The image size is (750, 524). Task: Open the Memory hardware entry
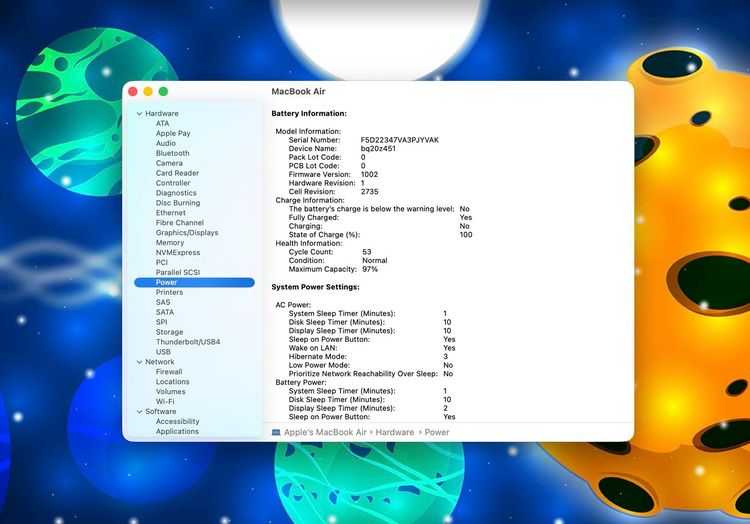pyautogui.click(x=169, y=243)
